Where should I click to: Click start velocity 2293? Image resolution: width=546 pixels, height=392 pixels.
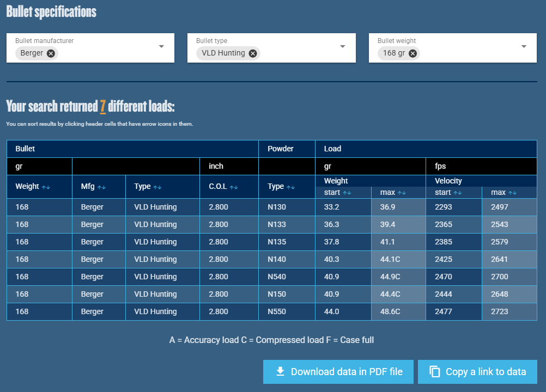[443, 207]
